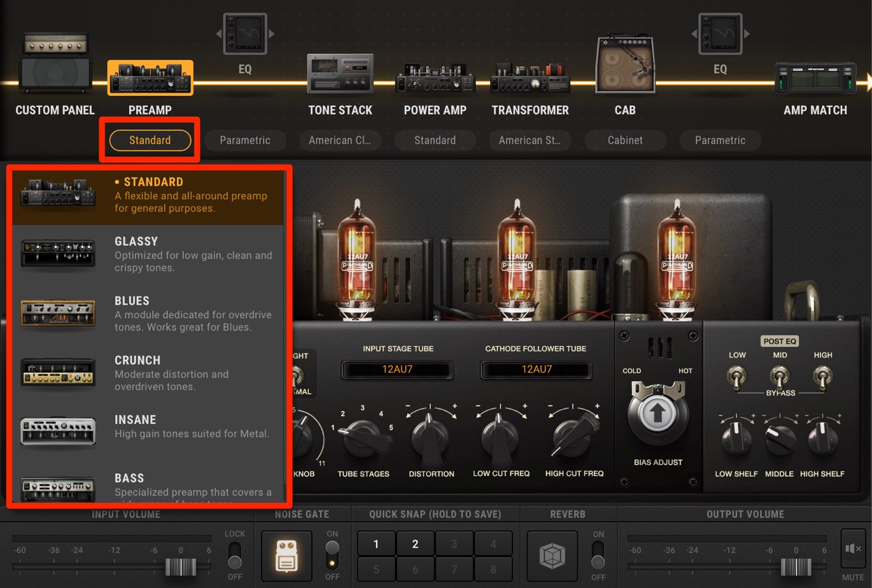Open the Transformer module icon
Image resolution: width=872 pixels, height=588 pixels.
[x=530, y=78]
